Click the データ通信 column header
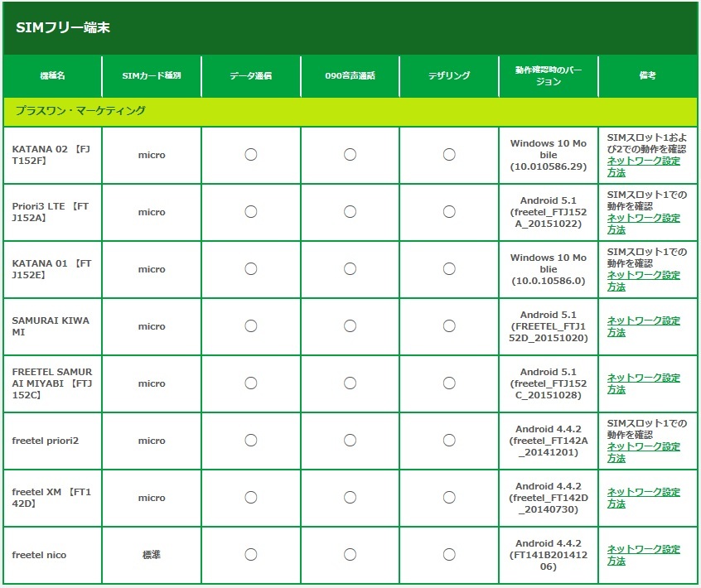The width and height of the screenshot is (701, 588). coord(251,75)
